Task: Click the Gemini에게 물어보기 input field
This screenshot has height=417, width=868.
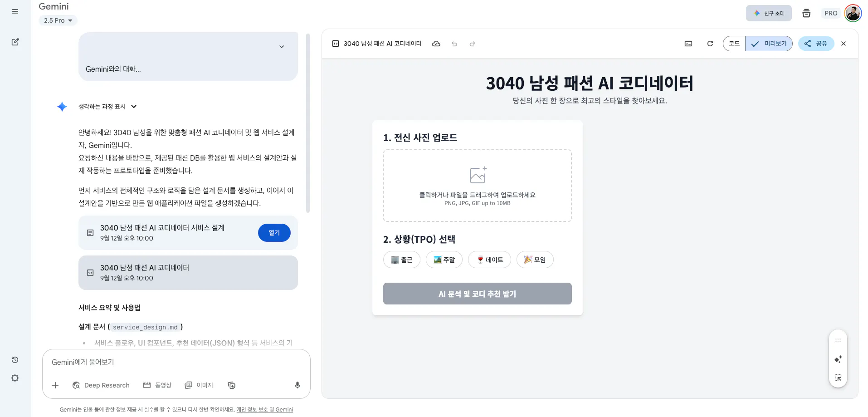Action: pyautogui.click(x=172, y=362)
